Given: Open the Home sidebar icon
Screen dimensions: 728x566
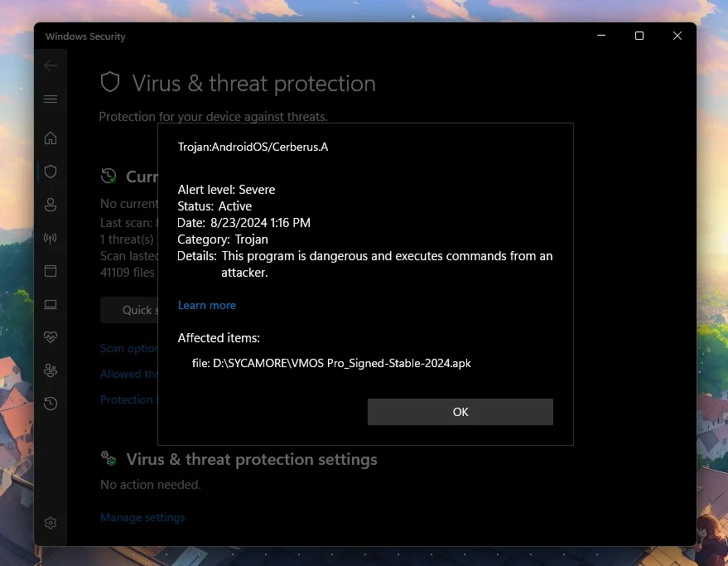Looking at the screenshot, I should (51, 138).
